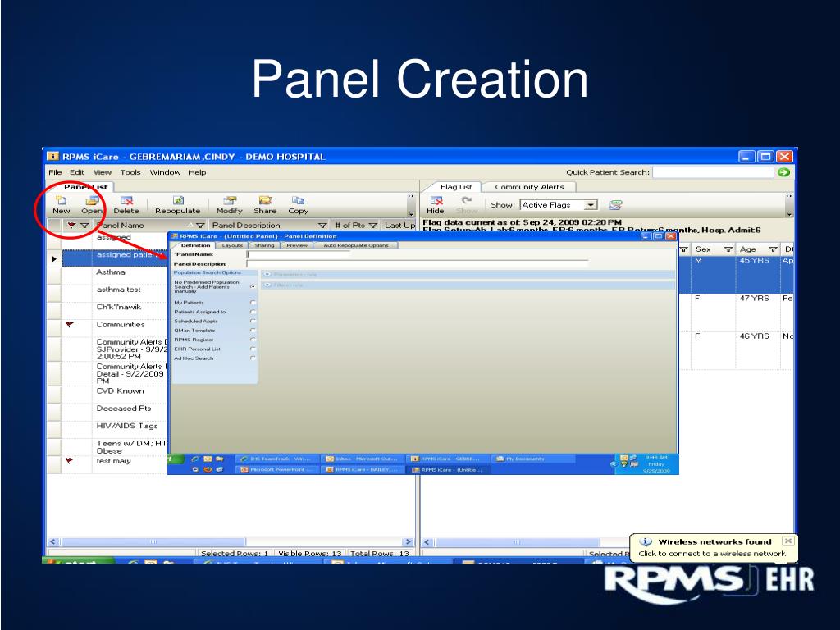The width and height of the screenshot is (840, 630).
Task: Click the grayed Show flag icon
Action: tap(467, 200)
